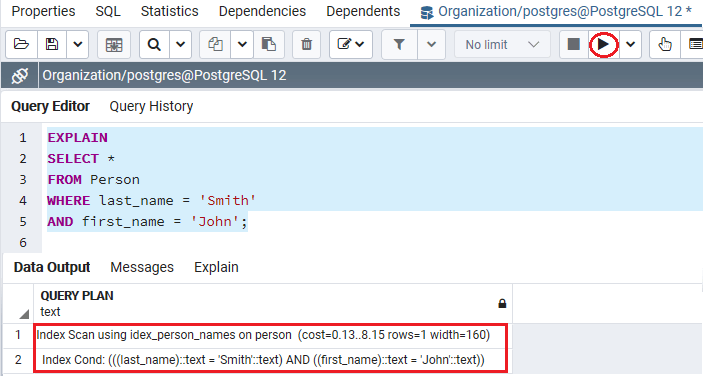Viewport: 703px width, 376px height.
Task: Click the SELECT * line in editor
Action: 81,159
